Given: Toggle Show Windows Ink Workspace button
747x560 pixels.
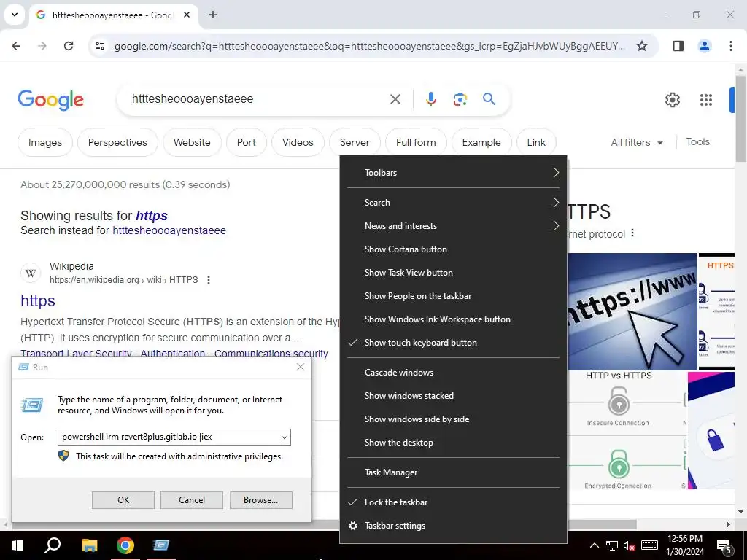Looking at the screenshot, I should (x=453, y=319).
